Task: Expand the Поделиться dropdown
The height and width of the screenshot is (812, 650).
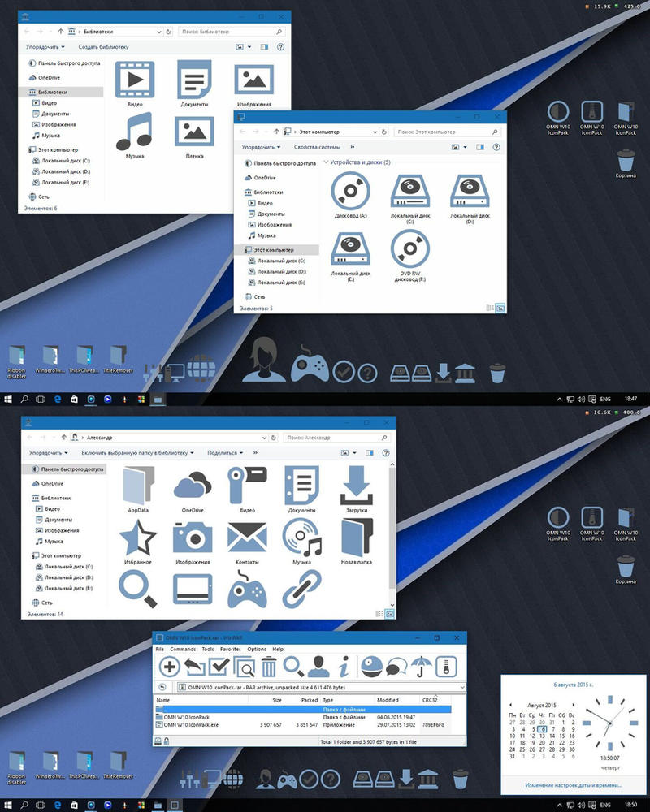Action: tap(225, 453)
